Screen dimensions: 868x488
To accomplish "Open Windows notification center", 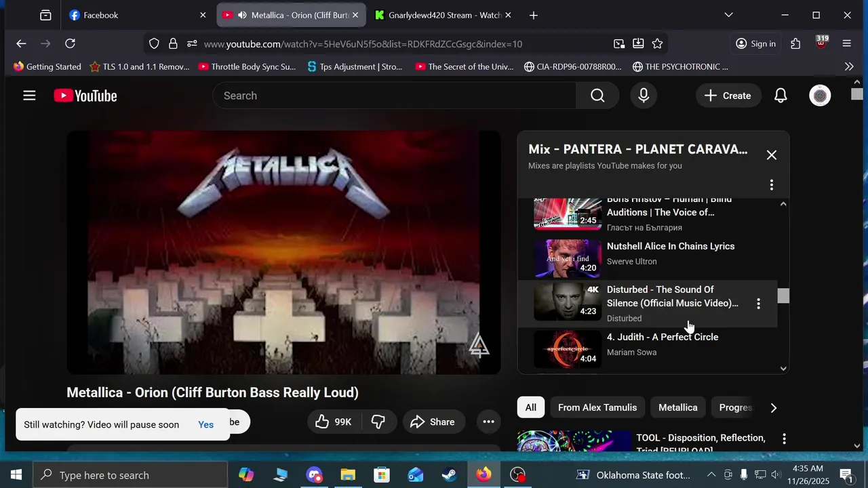I will [x=846, y=474].
